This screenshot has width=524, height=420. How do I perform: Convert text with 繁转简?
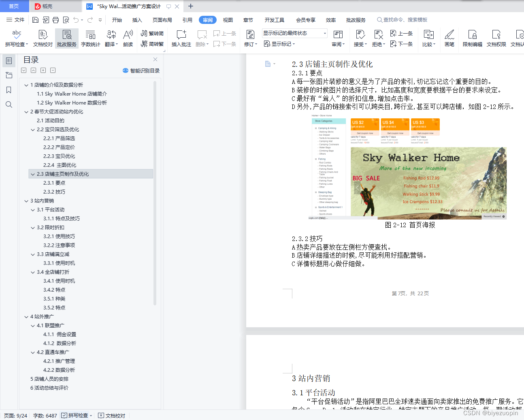152,34
